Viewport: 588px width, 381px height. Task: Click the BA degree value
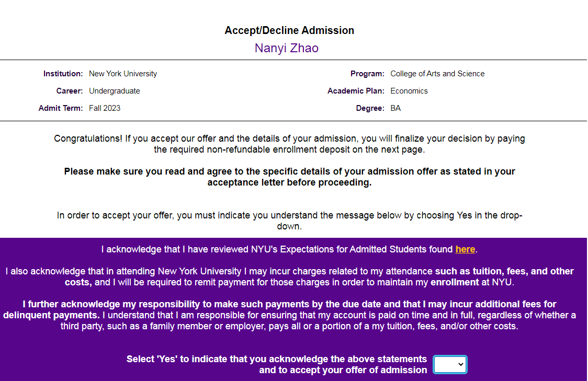pos(395,108)
